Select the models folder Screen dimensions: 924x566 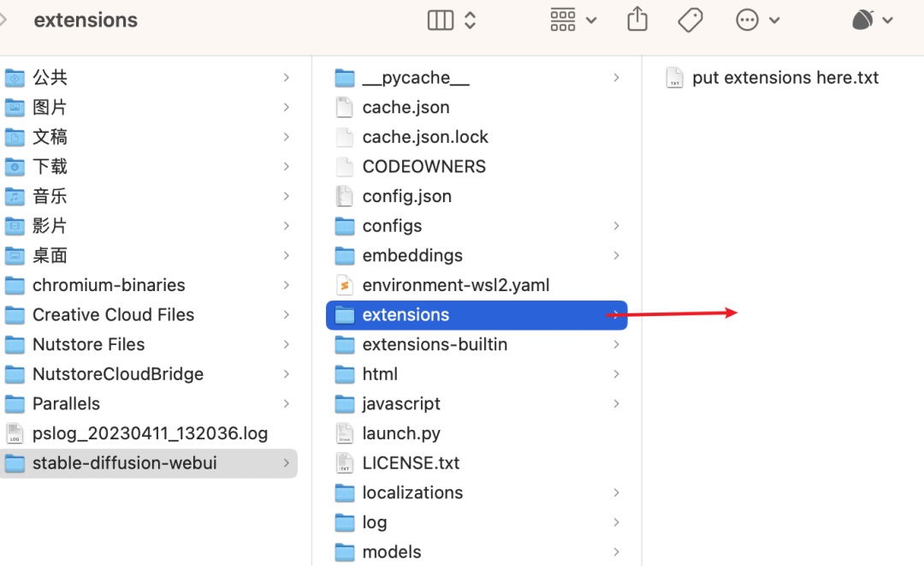pos(391,552)
